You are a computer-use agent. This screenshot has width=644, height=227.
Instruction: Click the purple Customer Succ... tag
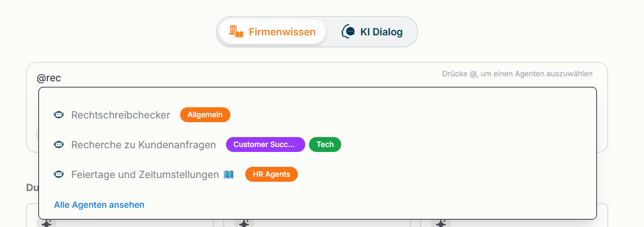pyautogui.click(x=265, y=145)
